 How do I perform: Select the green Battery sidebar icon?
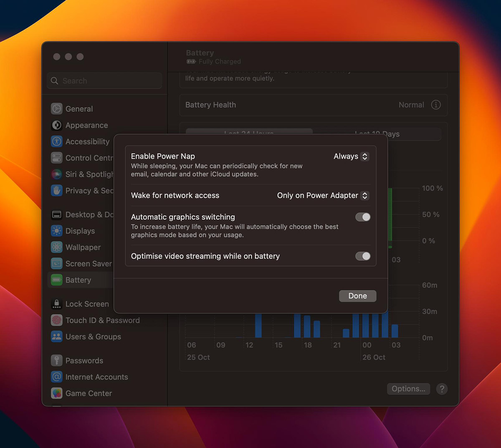coord(57,280)
